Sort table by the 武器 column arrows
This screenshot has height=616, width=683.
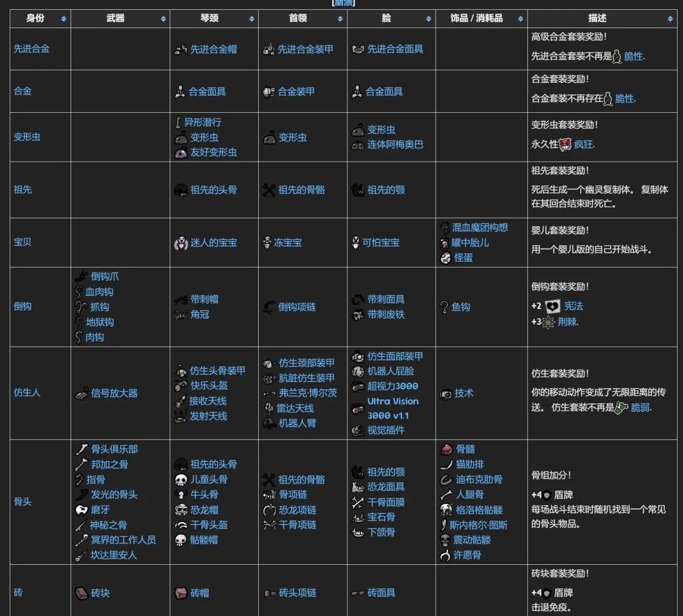tap(163, 19)
